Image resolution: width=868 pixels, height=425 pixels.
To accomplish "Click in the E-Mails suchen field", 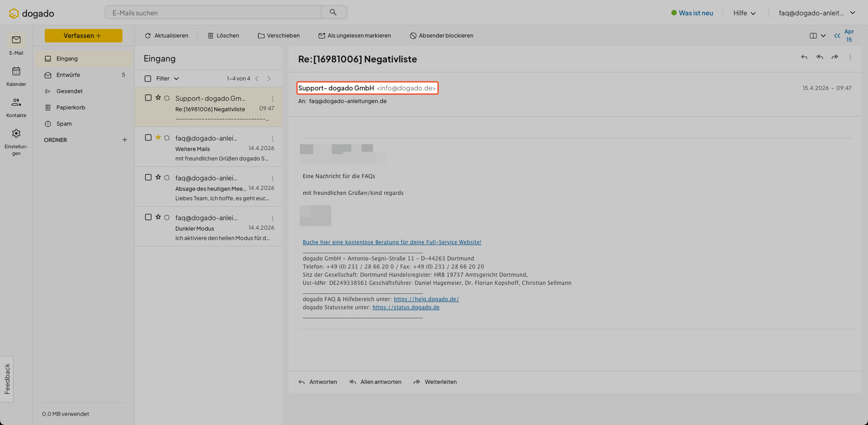I will pos(213,13).
